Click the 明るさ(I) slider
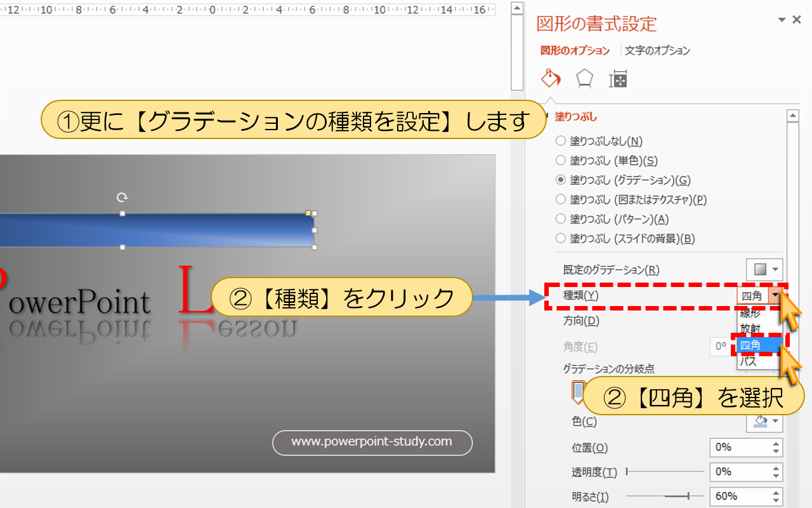 [665, 496]
